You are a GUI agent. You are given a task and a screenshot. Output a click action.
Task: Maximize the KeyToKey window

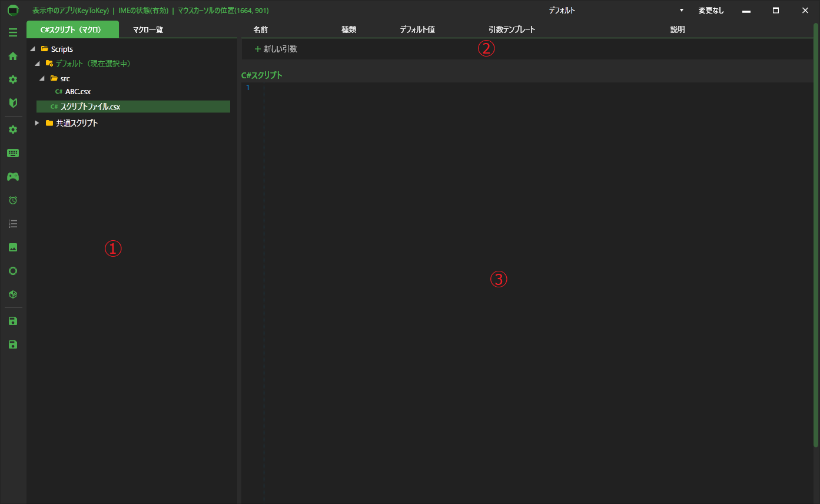pyautogui.click(x=776, y=11)
